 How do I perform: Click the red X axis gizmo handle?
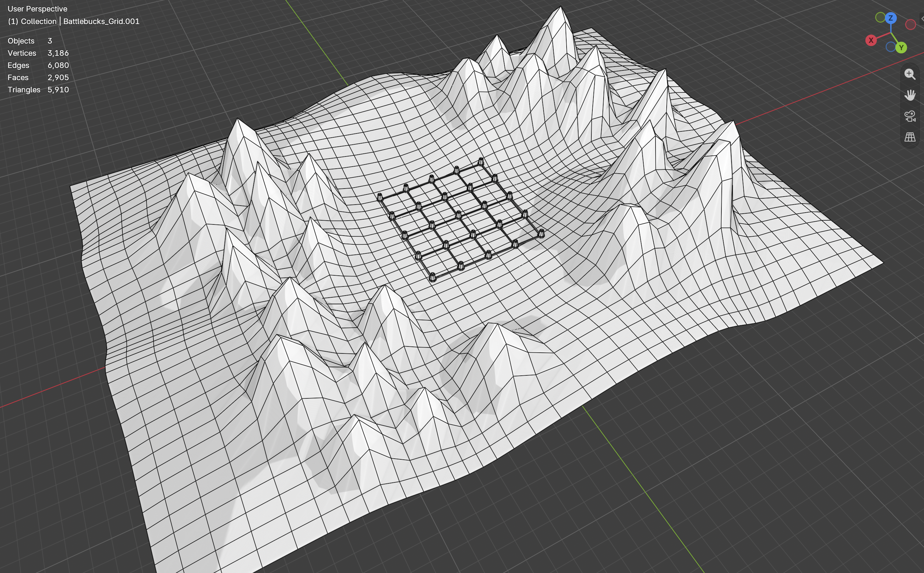(871, 40)
